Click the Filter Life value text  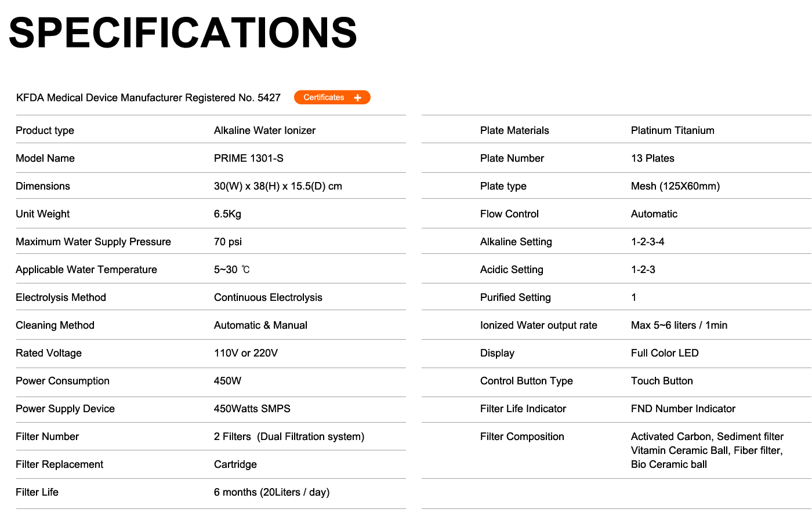[271, 492]
